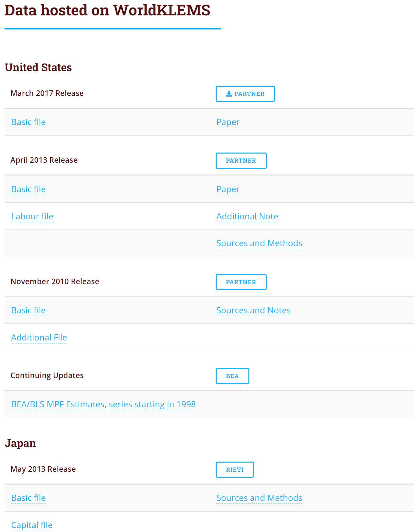
Task: Download the Labour file link
Action: [32, 216]
